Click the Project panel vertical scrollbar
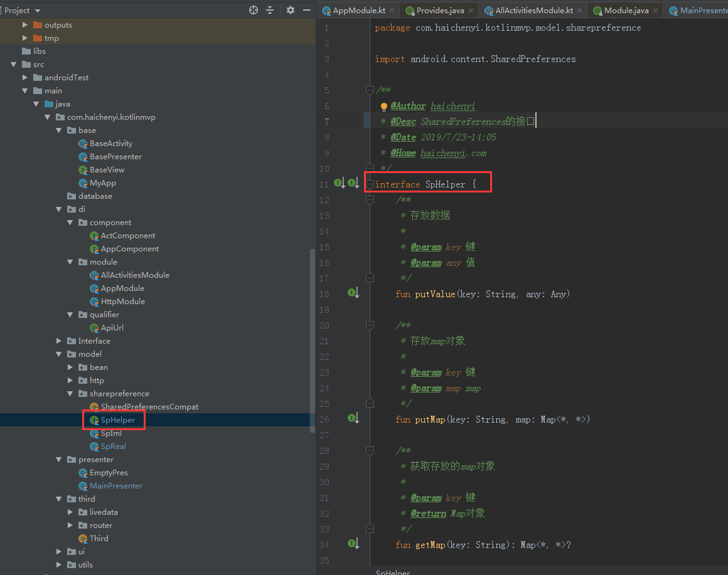 coord(313,341)
